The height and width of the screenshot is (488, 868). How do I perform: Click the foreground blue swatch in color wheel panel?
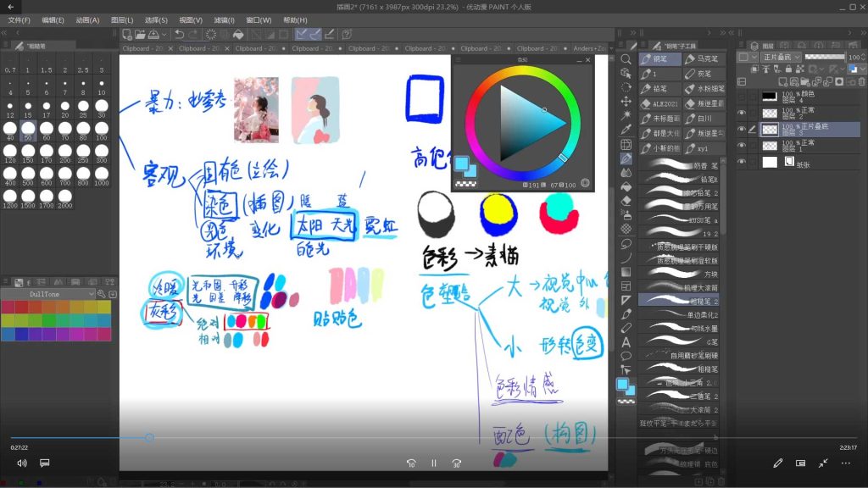click(x=460, y=164)
